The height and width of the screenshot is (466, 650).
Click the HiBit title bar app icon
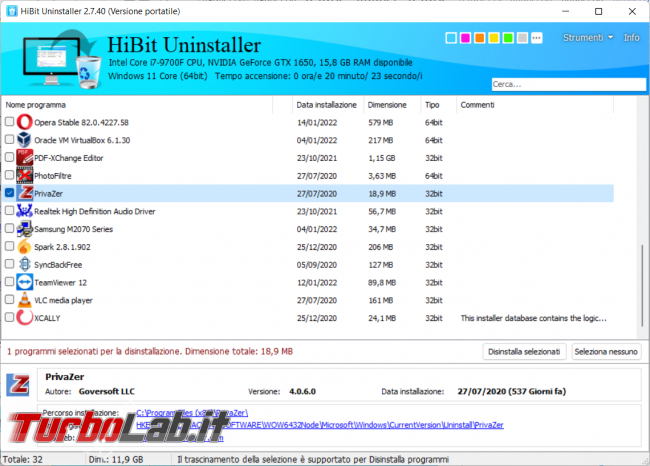(x=12, y=11)
